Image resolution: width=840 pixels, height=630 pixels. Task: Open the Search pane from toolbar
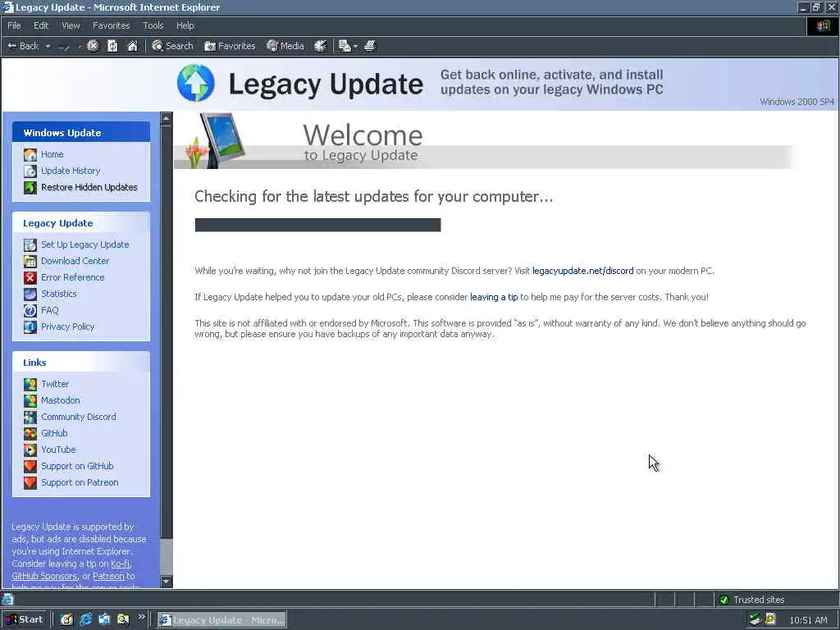point(172,46)
